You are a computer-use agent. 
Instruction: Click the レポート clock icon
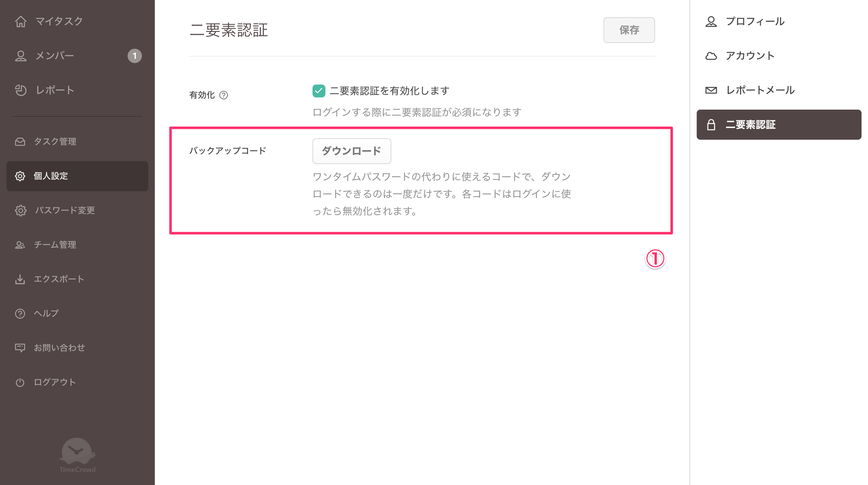coord(20,90)
